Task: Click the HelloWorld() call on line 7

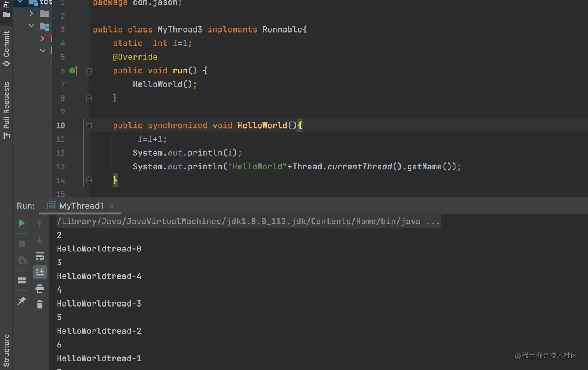Action: coord(165,84)
